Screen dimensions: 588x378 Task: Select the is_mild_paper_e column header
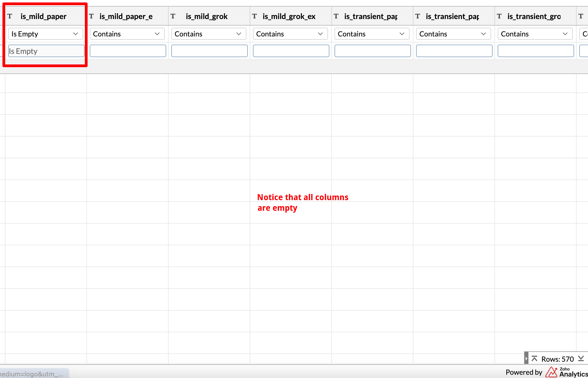point(126,16)
